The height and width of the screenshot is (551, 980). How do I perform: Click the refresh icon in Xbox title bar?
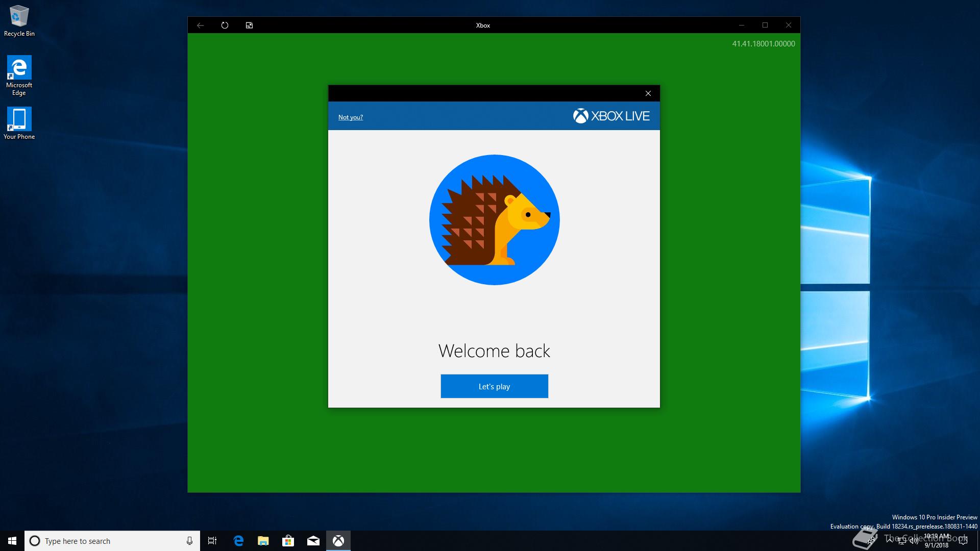[x=225, y=25]
